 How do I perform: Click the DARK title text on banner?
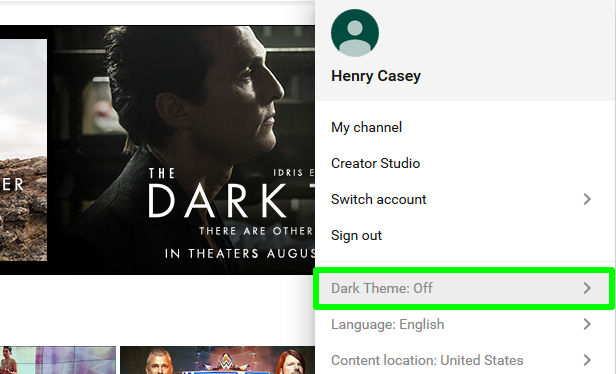[217, 200]
